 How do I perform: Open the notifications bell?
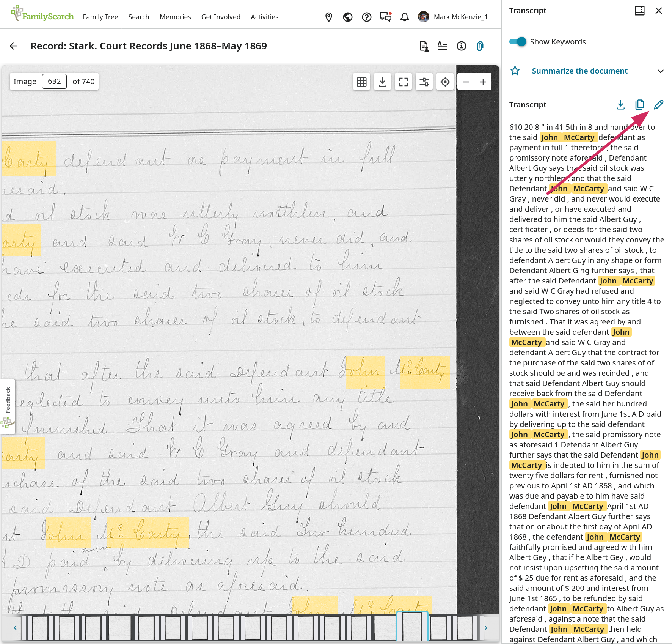pyautogui.click(x=405, y=17)
